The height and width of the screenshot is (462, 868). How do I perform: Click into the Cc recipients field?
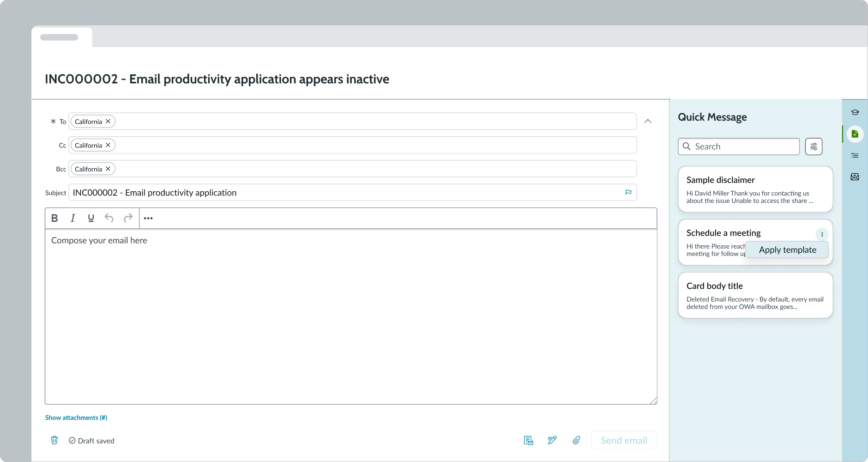coord(352,145)
